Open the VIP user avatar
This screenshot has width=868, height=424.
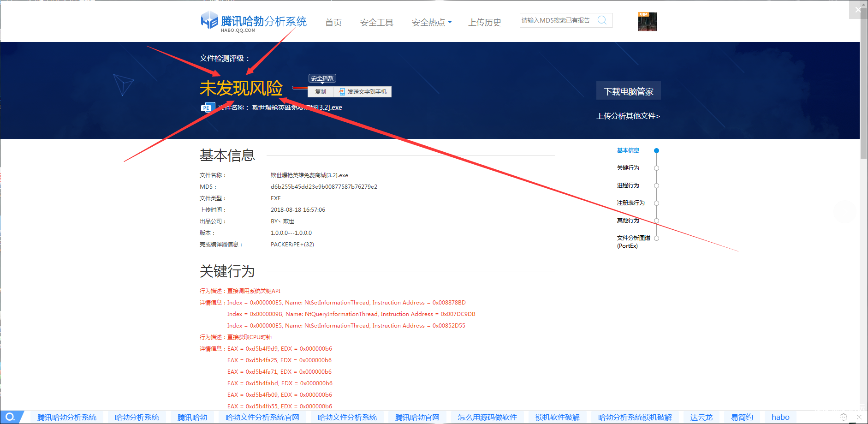click(647, 22)
